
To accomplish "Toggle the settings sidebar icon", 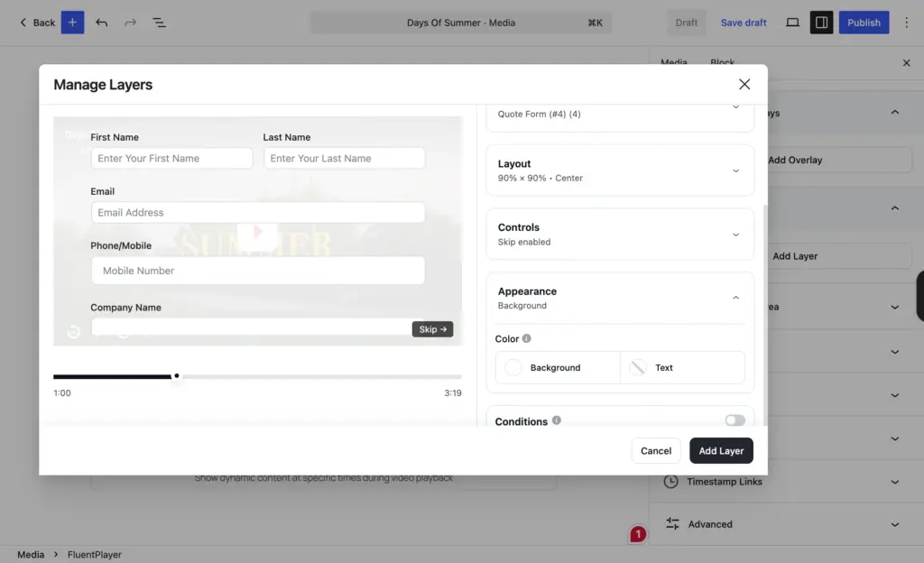I will (x=821, y=23).
